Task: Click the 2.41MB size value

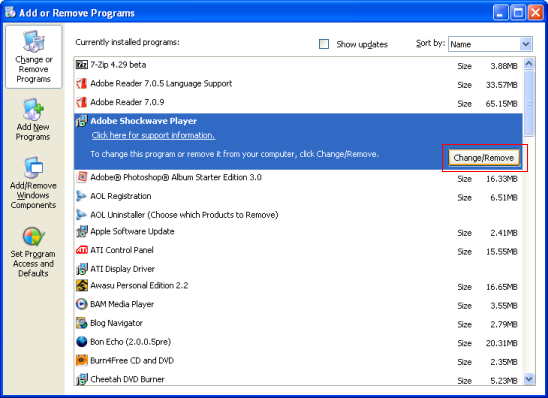Action: tap(504, 233)
